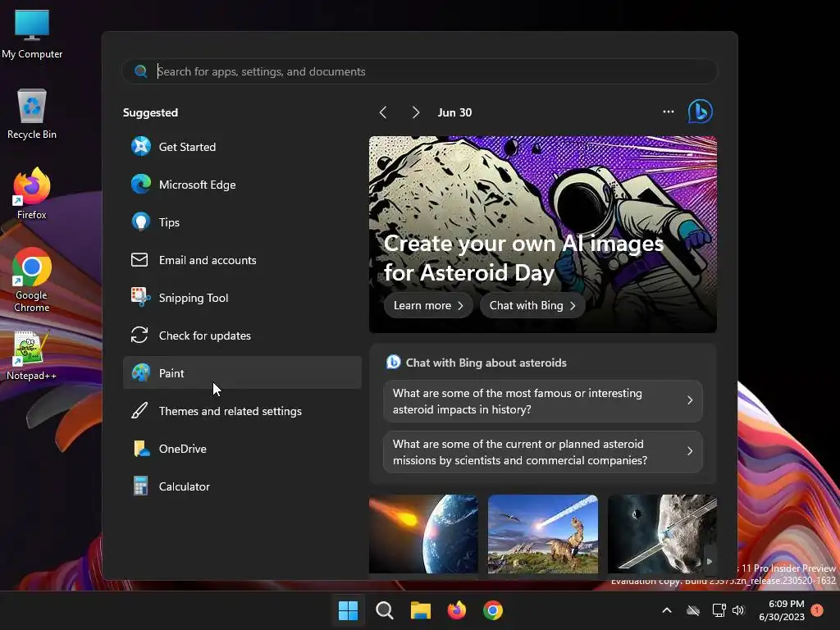Ask about famous asteroid impacts in history

(543, 401)
